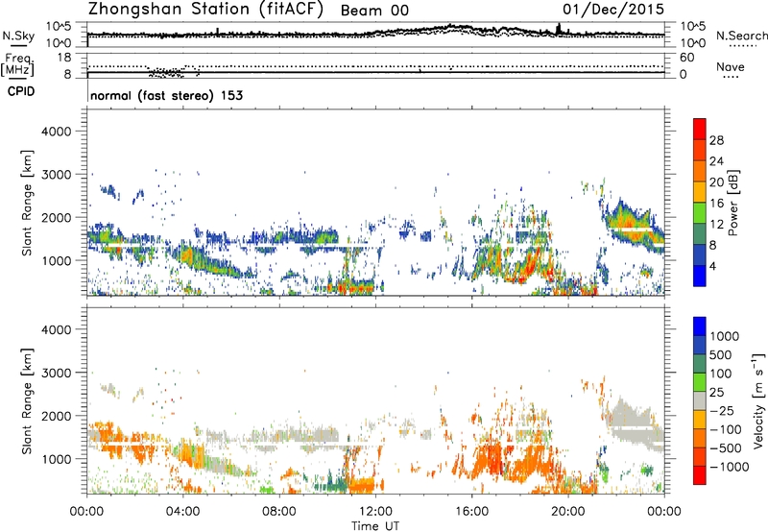Image resolution: width=768 pixels, height=532 pixels.
Task: Select the "Freq. [MHz]" axis label
Action: pyautogui.click(x=17, y=65)
